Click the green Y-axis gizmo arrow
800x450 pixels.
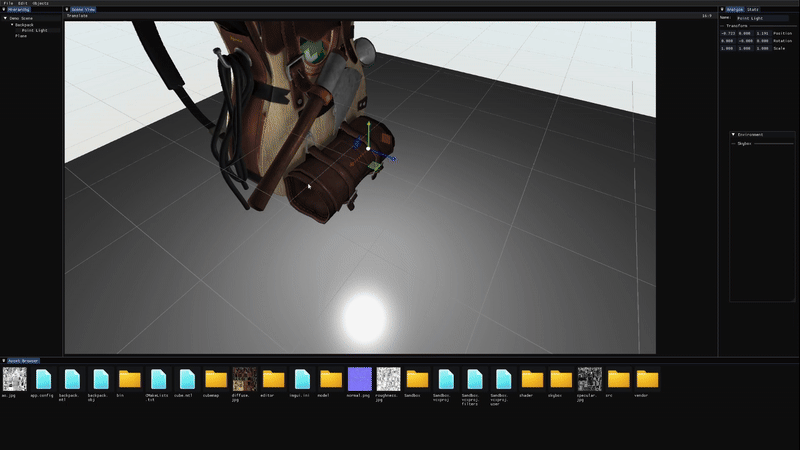(x=368, y=130)
